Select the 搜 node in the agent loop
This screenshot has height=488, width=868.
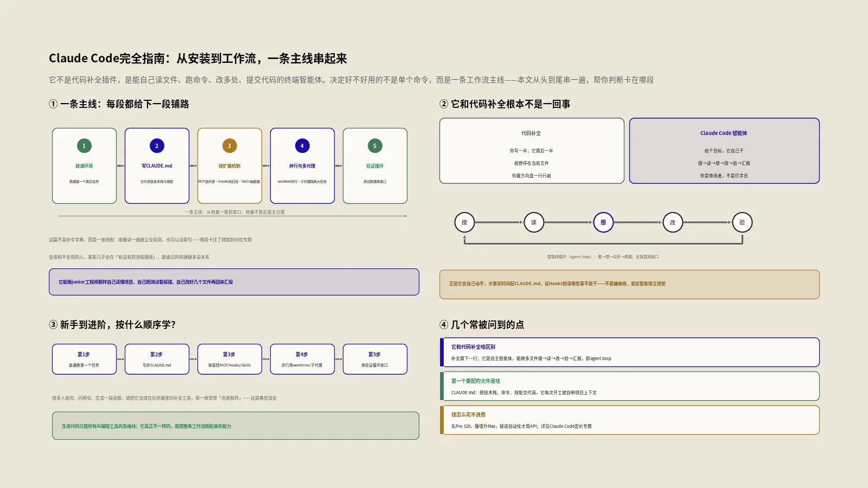tap(464, 222)
